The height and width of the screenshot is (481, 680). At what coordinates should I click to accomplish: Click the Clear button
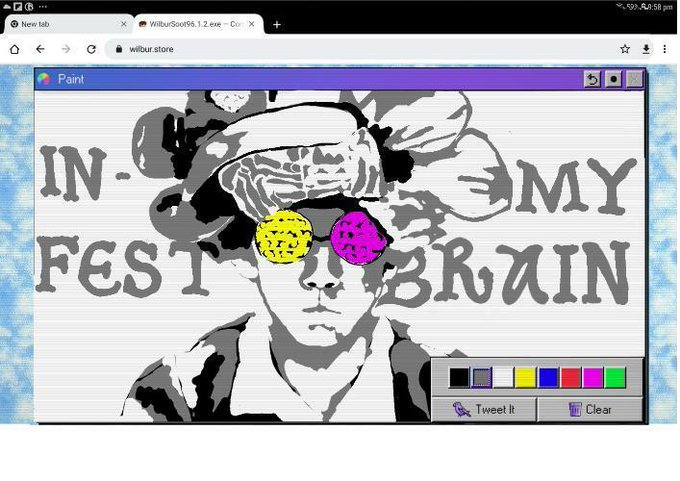[590, 409]
